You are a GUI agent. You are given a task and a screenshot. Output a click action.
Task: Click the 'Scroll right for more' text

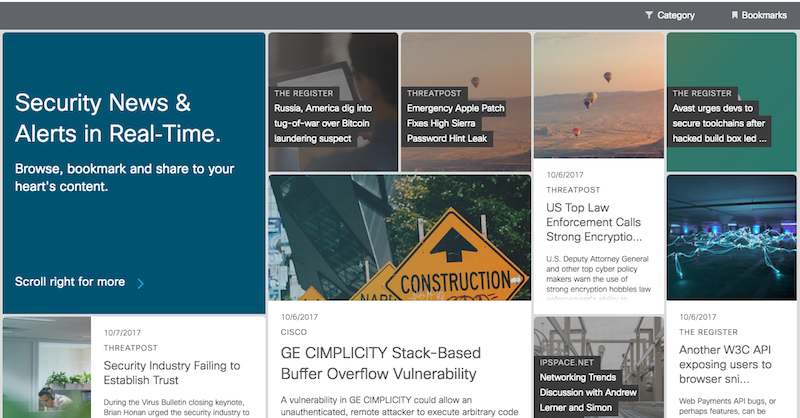click(70, 282)
